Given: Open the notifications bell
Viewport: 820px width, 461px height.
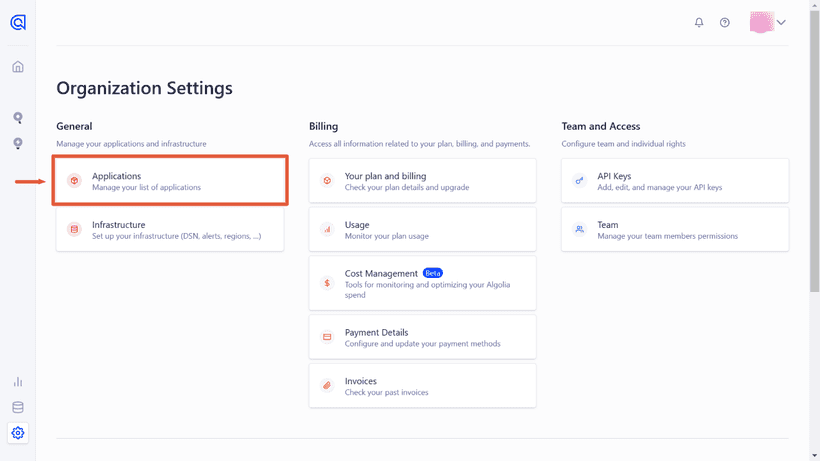Looking at the screenshot, I should tap(699, 22).
